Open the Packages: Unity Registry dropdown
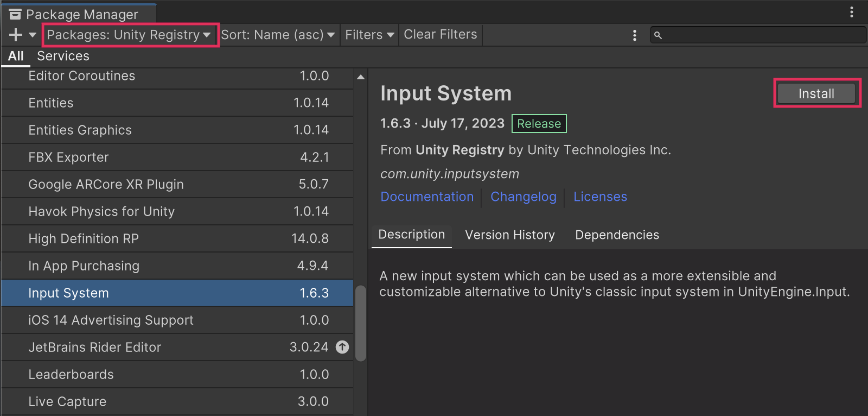Screen dimensions: 868x416 tap(129, 35)
